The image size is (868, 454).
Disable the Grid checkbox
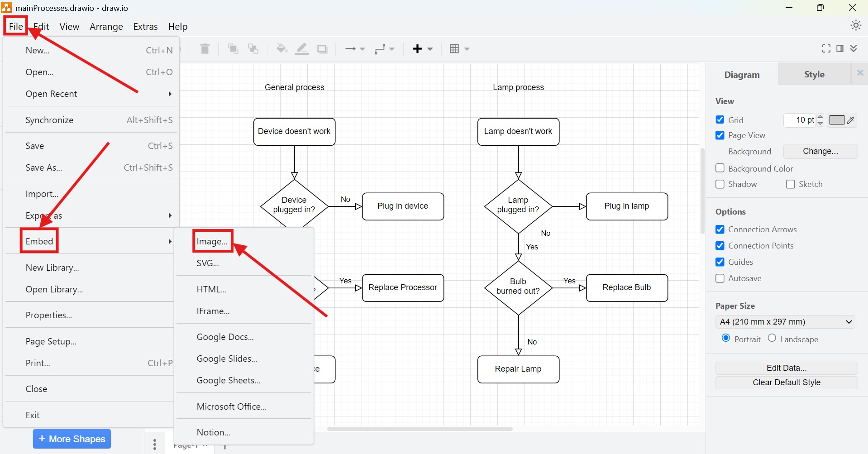(x=720, y=119)
